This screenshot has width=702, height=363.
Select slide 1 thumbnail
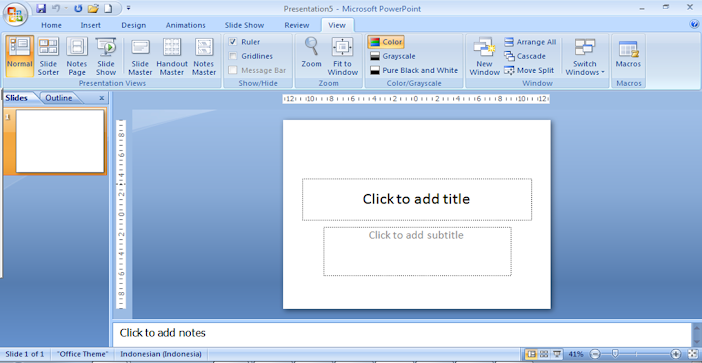(60, 141)
